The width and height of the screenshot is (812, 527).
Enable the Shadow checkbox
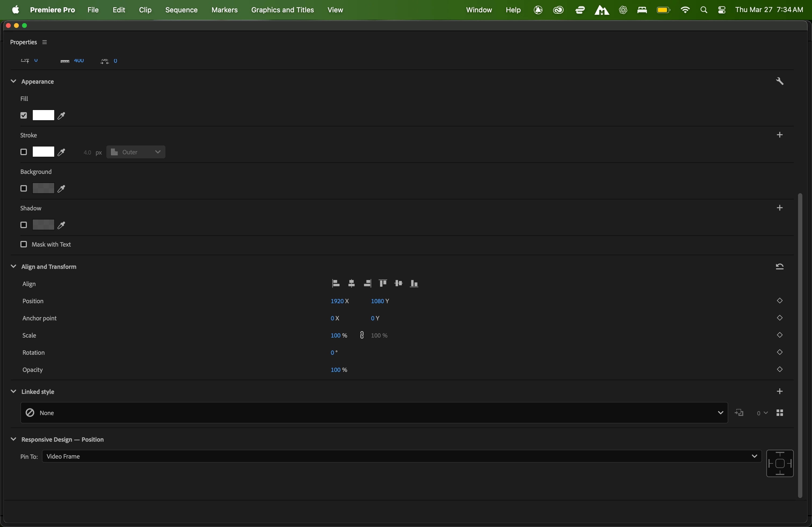[24, 225]
